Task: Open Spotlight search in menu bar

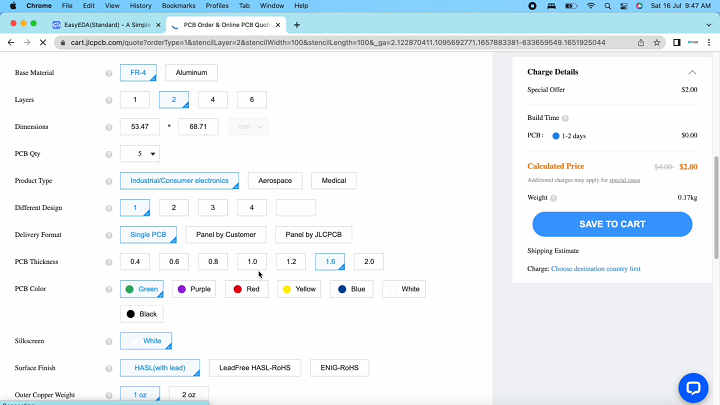Action: coord(608,6)
